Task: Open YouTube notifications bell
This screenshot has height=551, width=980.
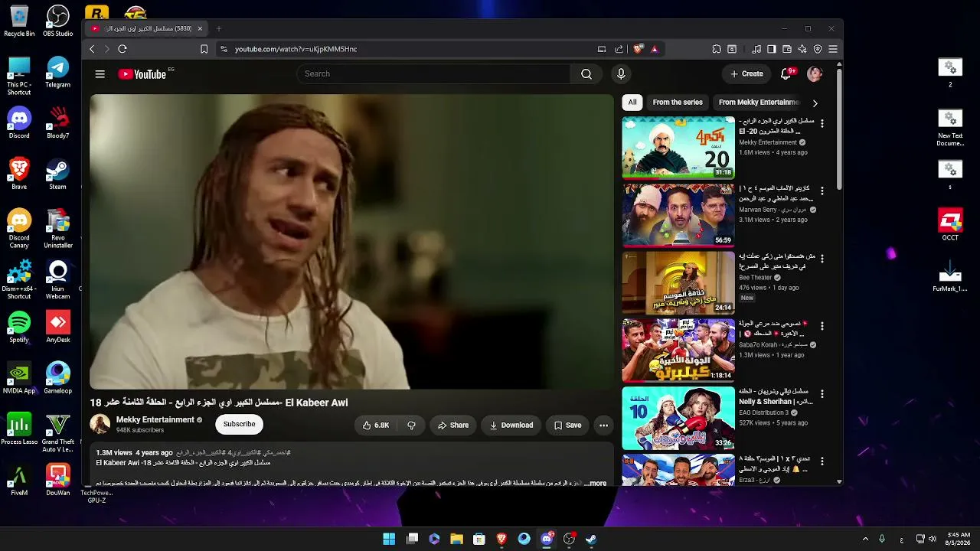Action: [x=786, y=74]
